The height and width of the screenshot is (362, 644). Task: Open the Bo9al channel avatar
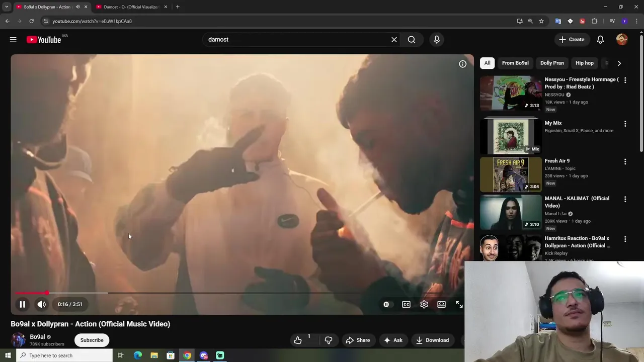pyautogui.click(x=18, y=340)
